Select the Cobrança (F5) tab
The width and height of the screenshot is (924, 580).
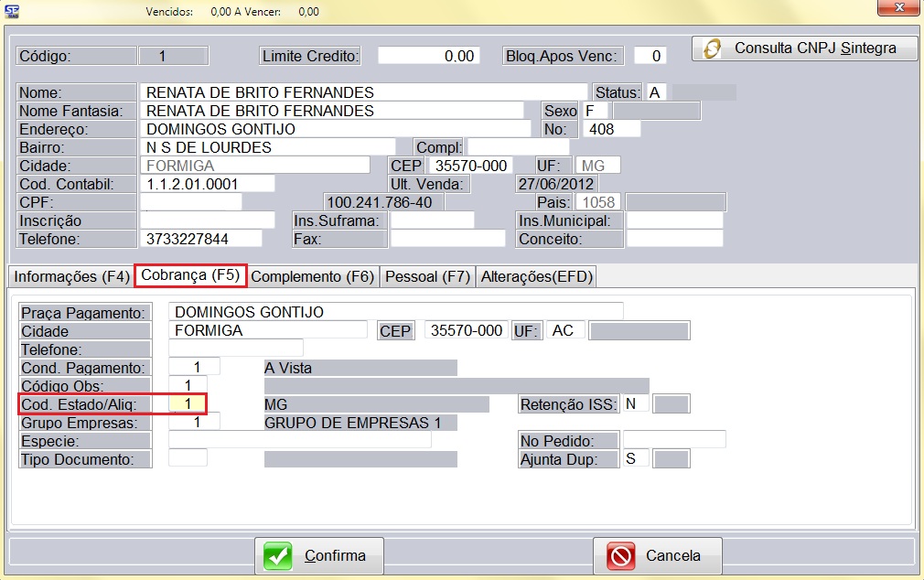coord(190,275)
